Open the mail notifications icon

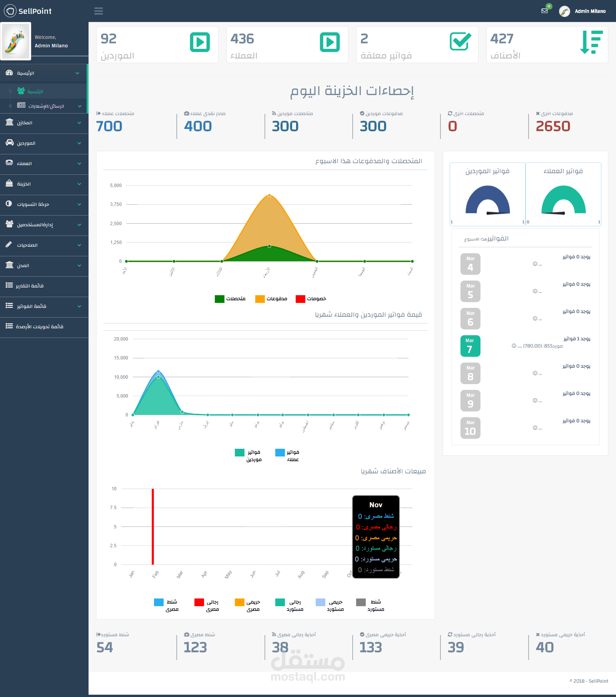(x=544, y=11)
